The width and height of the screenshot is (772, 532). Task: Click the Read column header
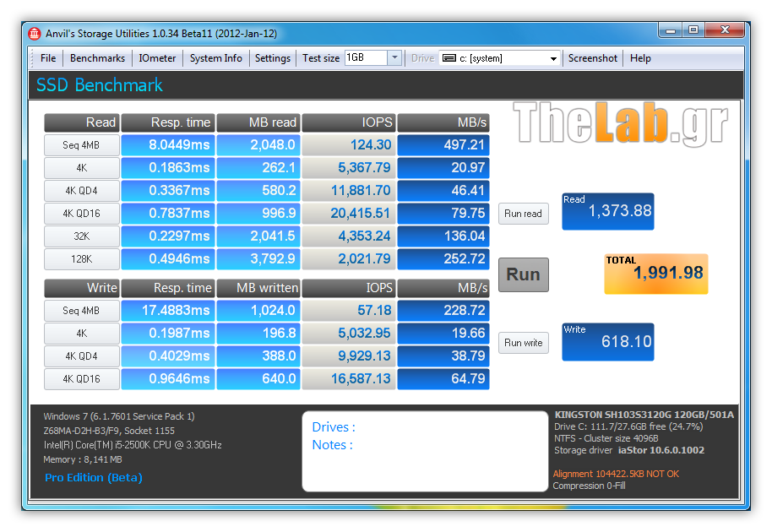[81, 122]
